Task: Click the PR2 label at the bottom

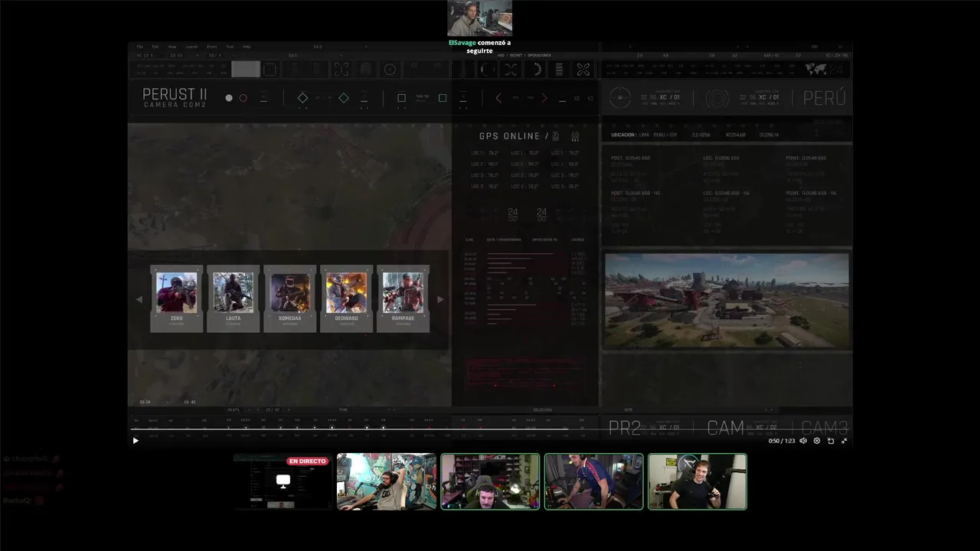Action: tap(624, 428)
